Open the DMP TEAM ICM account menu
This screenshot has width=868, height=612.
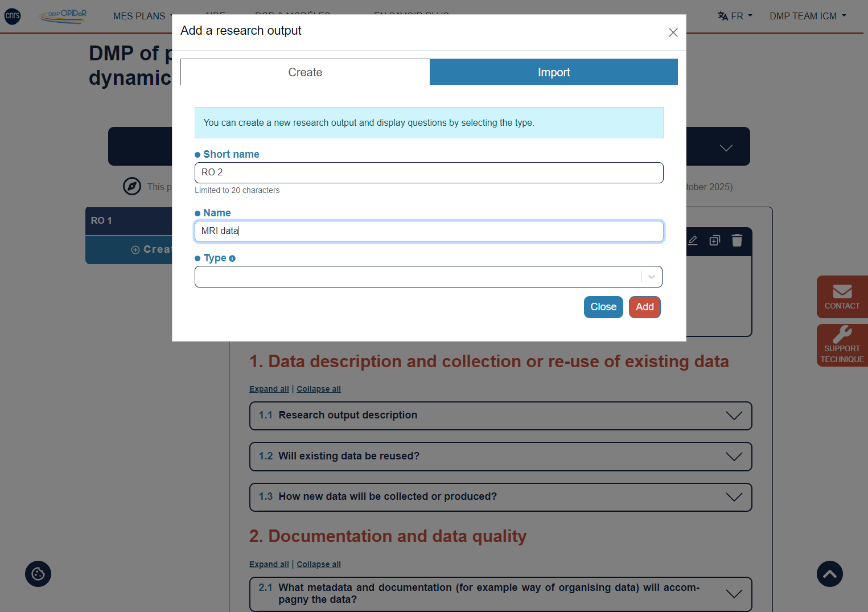click(808, 16)
